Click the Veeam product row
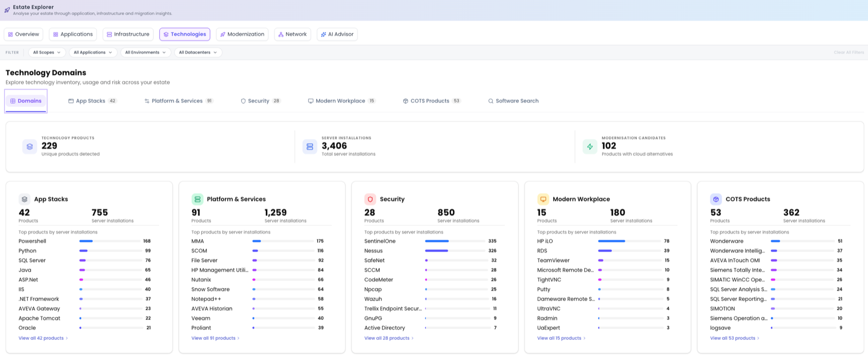The width and height of the screenshot is (868, 356). 258,318
